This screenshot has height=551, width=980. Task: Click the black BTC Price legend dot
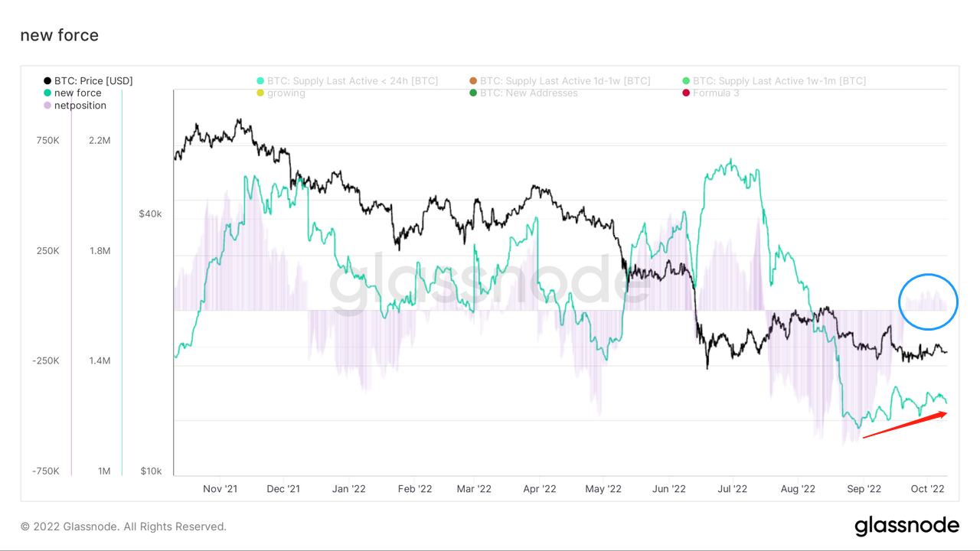[47, 80]
